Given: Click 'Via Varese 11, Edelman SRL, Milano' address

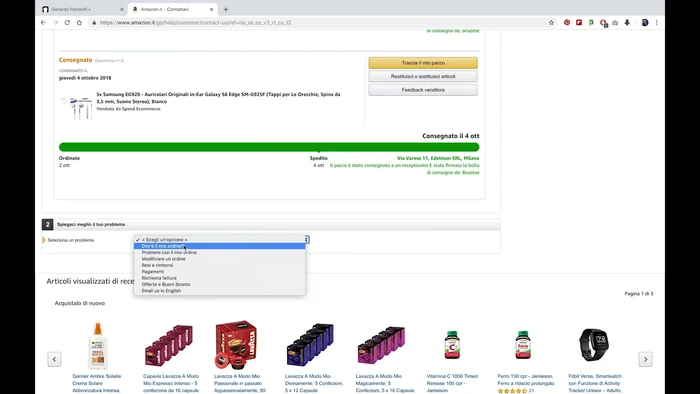Looking at the screenshot, I should click(x=438, y=158).
